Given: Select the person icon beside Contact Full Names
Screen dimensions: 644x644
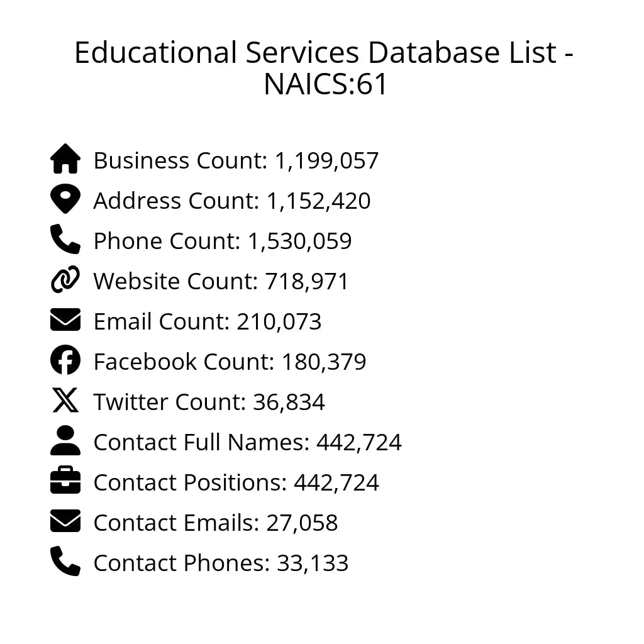Looking at the screenshot, I should (65, 441).
